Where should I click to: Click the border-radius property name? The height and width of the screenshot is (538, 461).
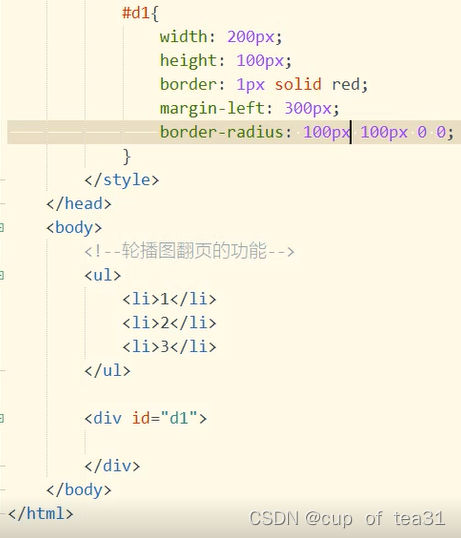222,132
